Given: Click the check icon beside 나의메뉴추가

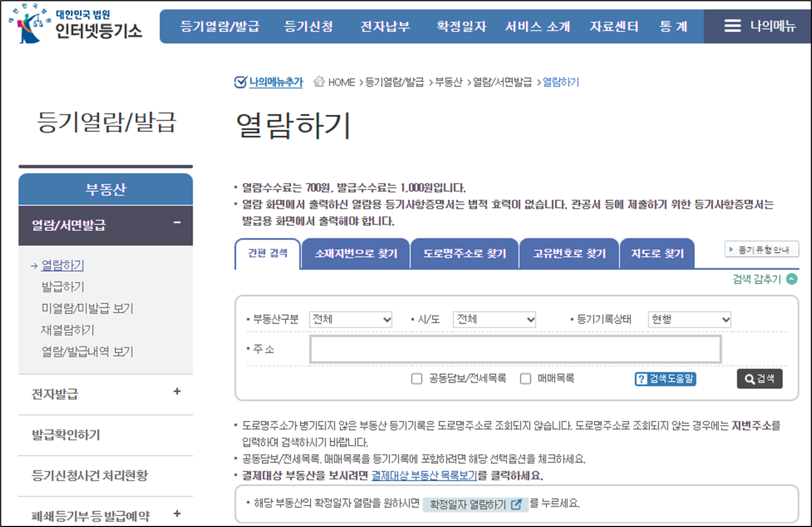Looking at the screenshot, I should pyautogui.click(x=240, y=82).
